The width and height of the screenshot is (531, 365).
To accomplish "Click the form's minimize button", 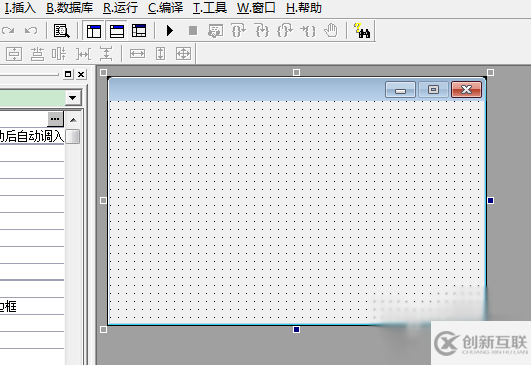I will [x=400, y=90].
